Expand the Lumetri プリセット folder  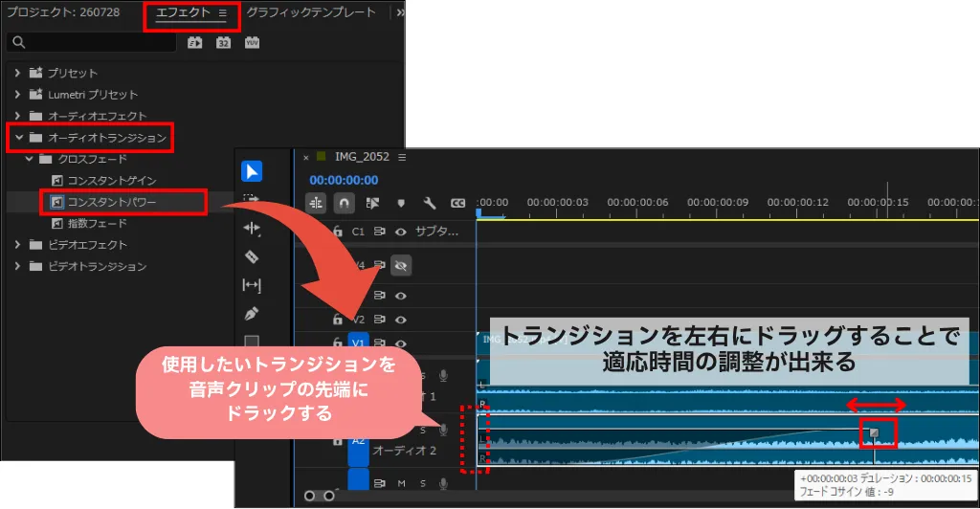[17, 95]
